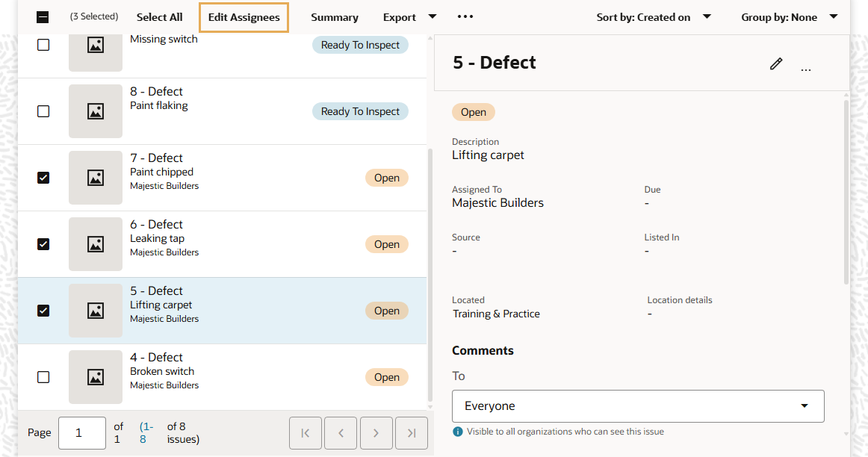Image resolution: width=868 pixels, height=457 pixels.
Task: Check the 4 - Defect Broken switch checkbox
Action: click(43, 377)
